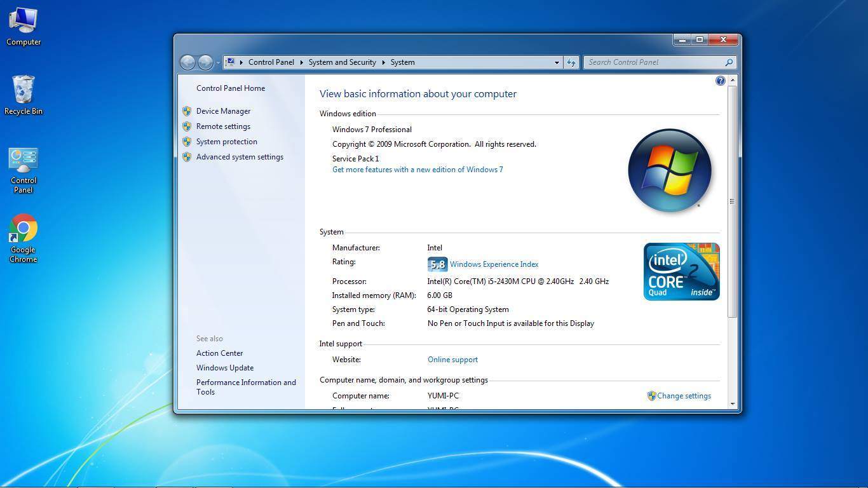Click Get more features with new edition link
Viewport: 868px width, 488px height.
coord(417,170)
